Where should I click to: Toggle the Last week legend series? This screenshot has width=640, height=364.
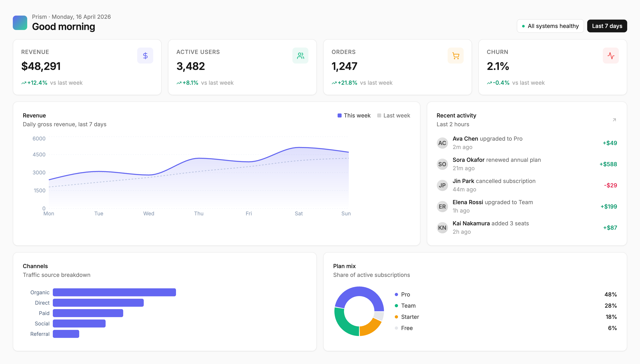[x=393, y=115]
